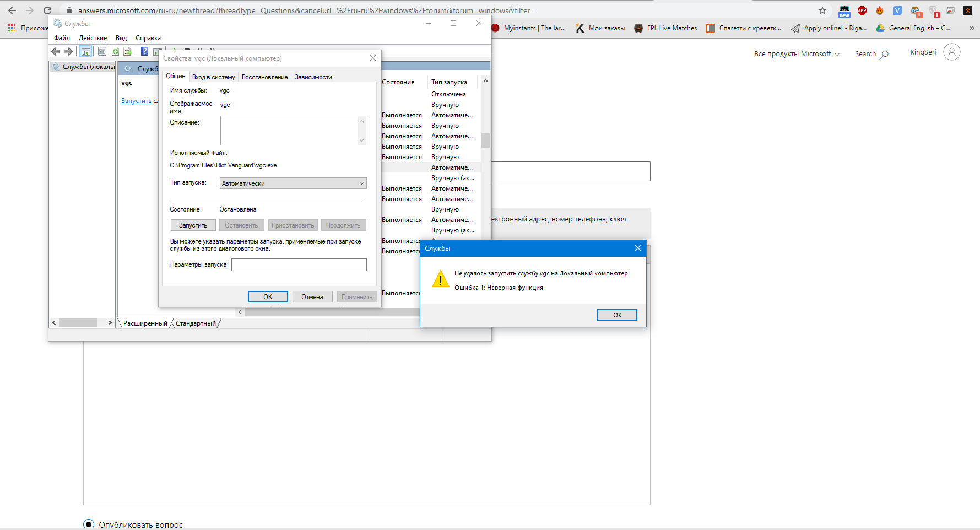
Task: Click the green Refresh icon in Services toolbar
Action: point(115,51)
